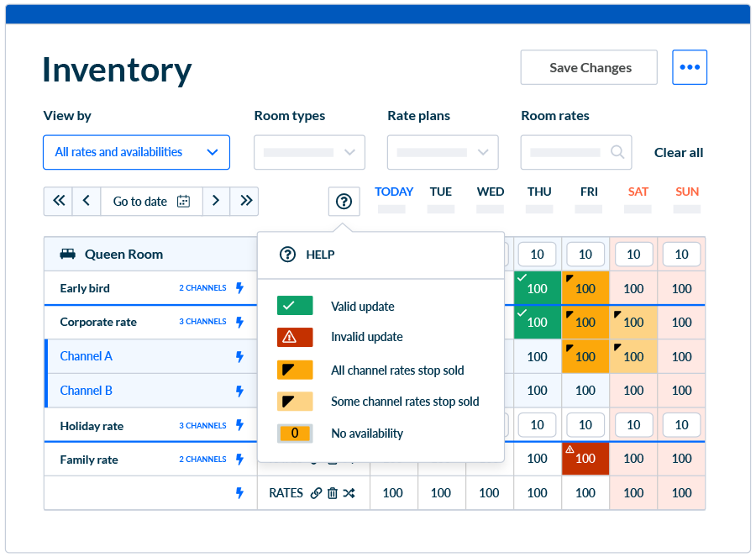Select the green Early bird Thursday cell

pyautogui.click(x=537, y=288)
